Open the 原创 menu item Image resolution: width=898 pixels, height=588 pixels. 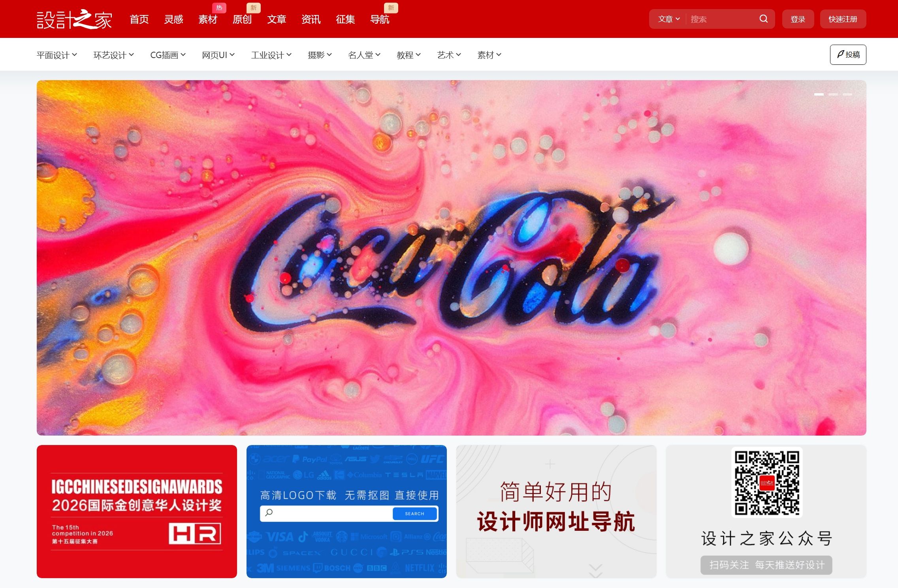(242, 19)
